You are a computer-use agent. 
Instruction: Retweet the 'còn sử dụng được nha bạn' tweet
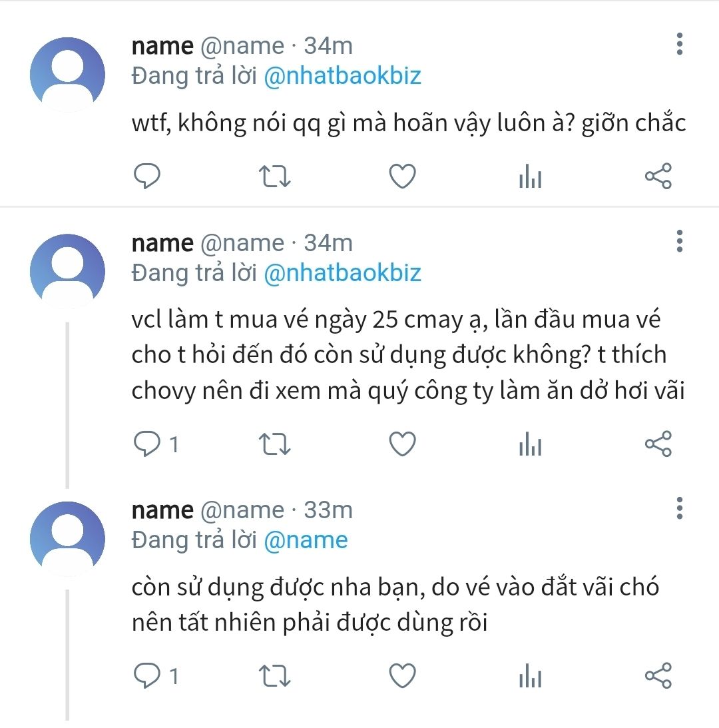[274, 676]
